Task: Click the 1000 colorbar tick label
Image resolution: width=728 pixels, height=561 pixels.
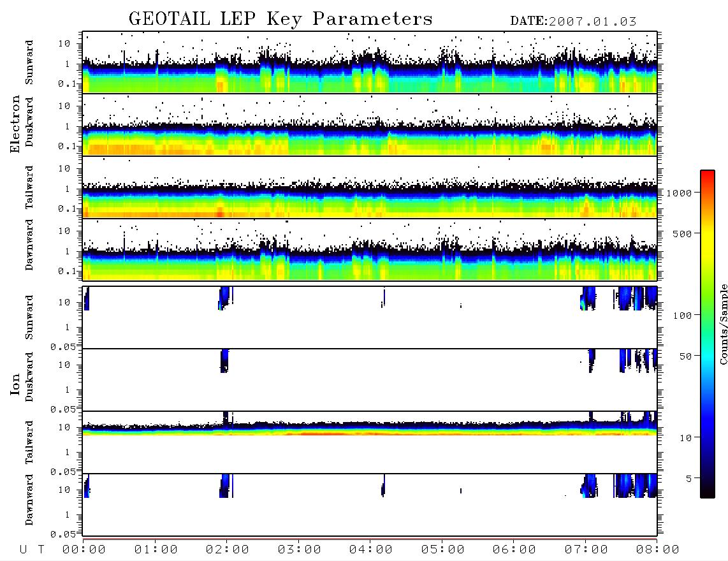Action: [679, 193]
